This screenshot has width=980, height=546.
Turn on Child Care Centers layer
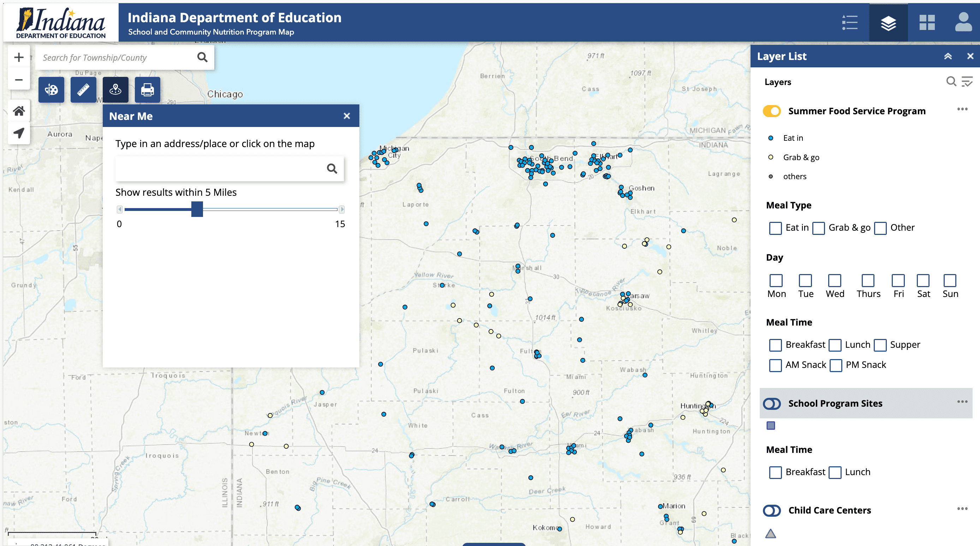772,510
